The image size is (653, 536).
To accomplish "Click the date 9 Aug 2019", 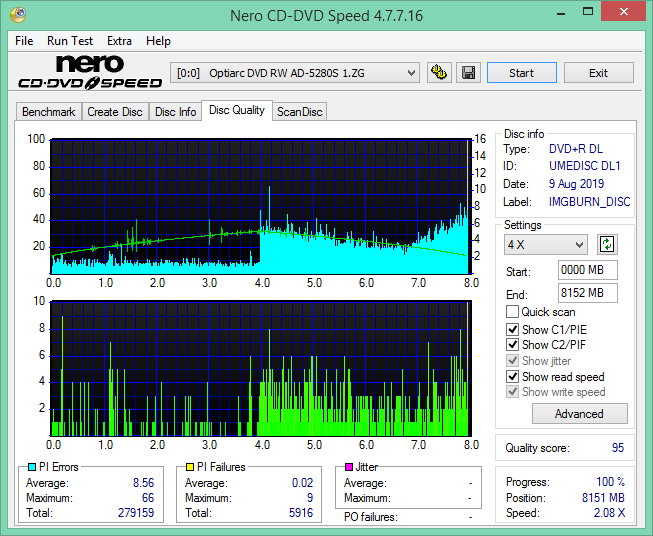I will (x=576, y=184).
